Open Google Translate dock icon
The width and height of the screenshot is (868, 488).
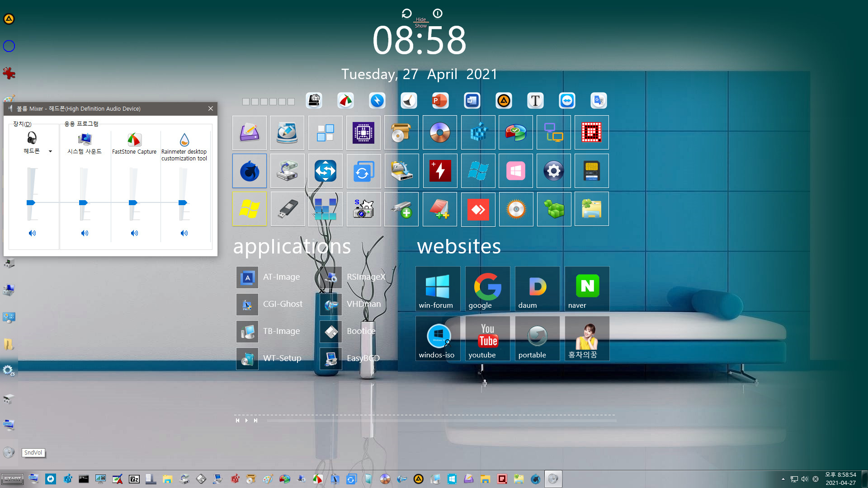point(599,100)
